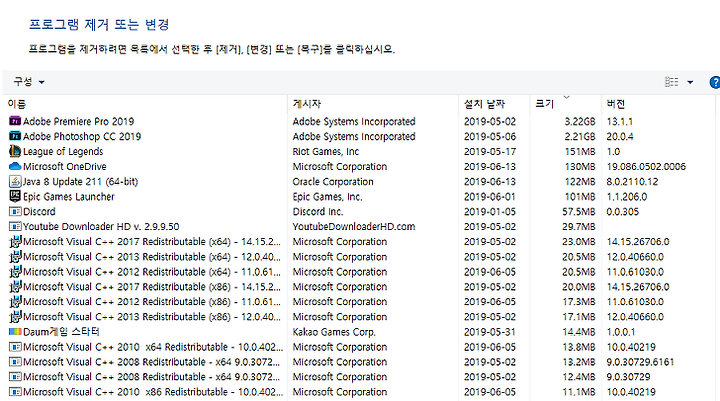Click icon of Visual C++ 2017 Redistributable (x86)
720x401 pixels.
[x=15, y=287]
